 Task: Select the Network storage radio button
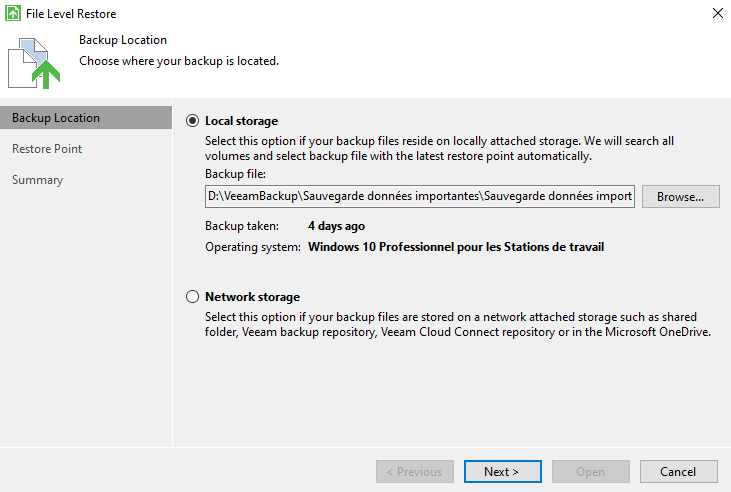[x=192, y=297]
